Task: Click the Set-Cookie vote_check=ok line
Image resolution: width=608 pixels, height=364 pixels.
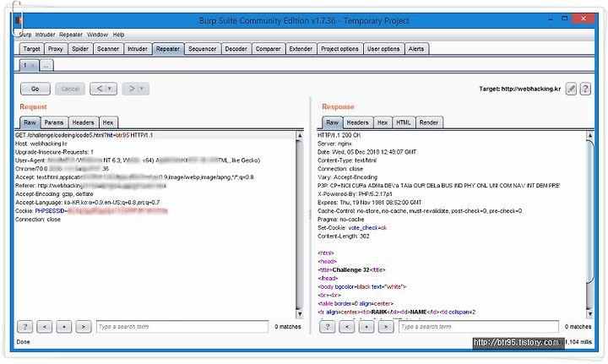Action: [352, 228]
